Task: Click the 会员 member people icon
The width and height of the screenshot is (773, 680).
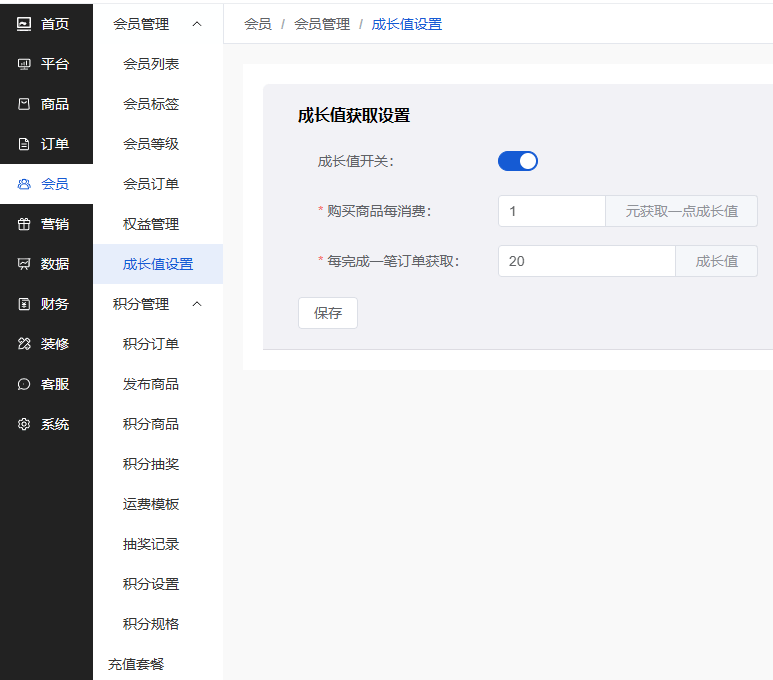Action: (24, 184)
